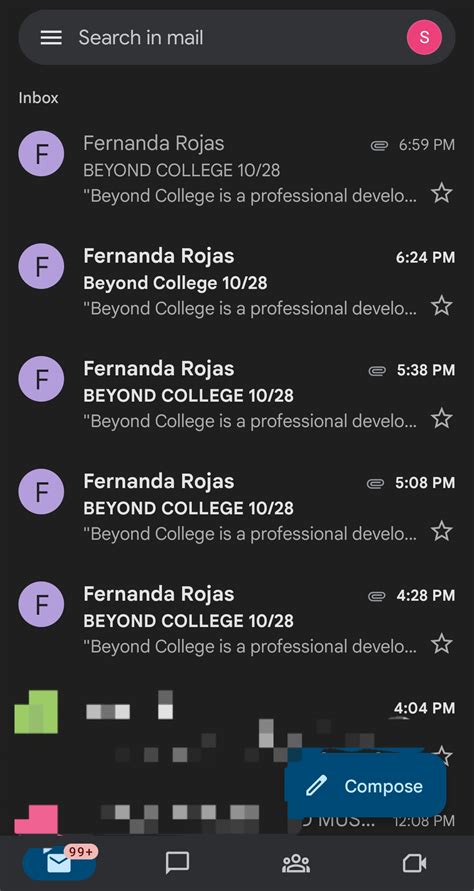The height and width of the screenshot is (891, 474).
Task: Switch to the Chat tab
Action: click(177, 863)
